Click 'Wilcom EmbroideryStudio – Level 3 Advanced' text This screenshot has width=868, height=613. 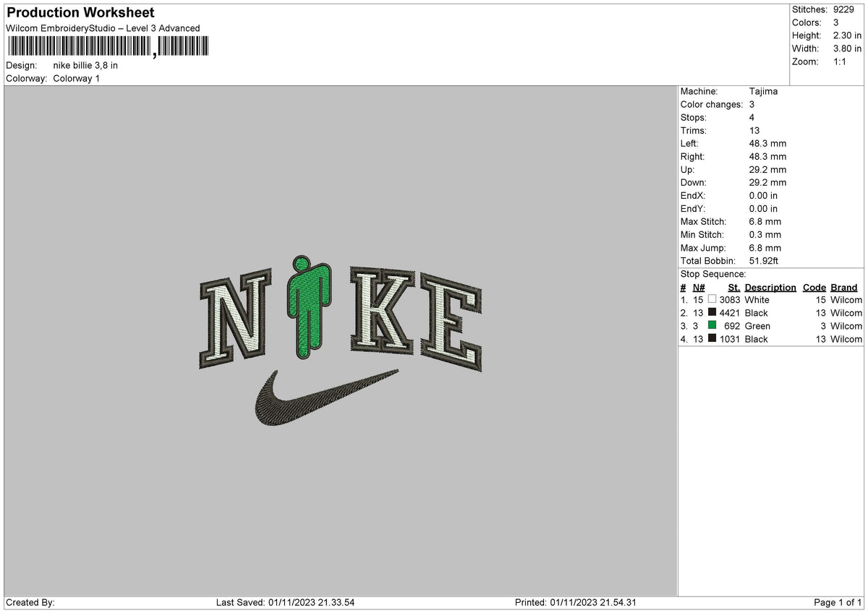tap(103, 28)
